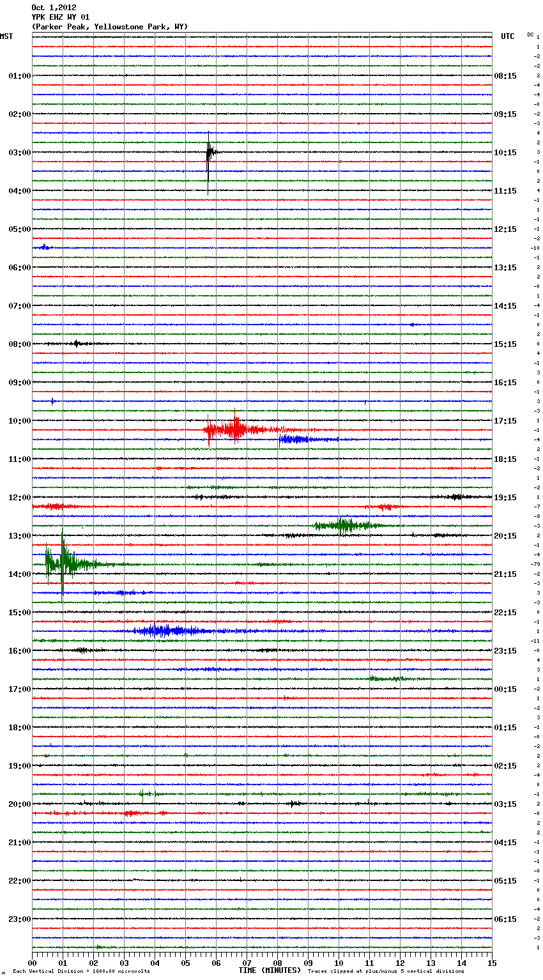Click the UTC time label '21:15'
Viewport: 543px width, 980px height.
(x=505, y=574)
